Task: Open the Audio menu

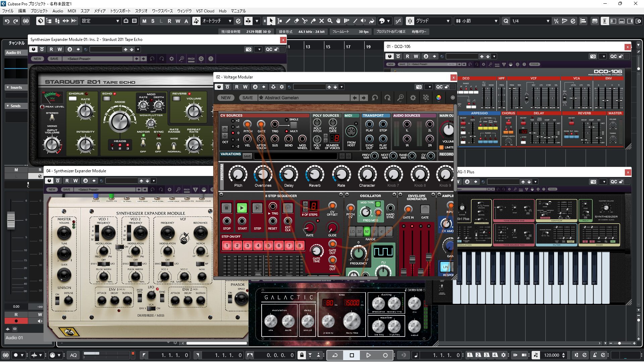Action: 58,11
